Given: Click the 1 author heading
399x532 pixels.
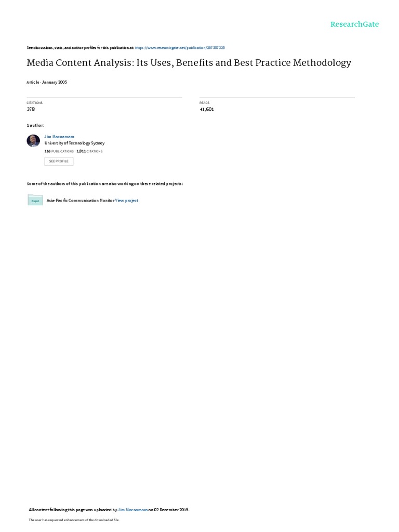Looking at the screenshot, I should click(x=36, y=125).
